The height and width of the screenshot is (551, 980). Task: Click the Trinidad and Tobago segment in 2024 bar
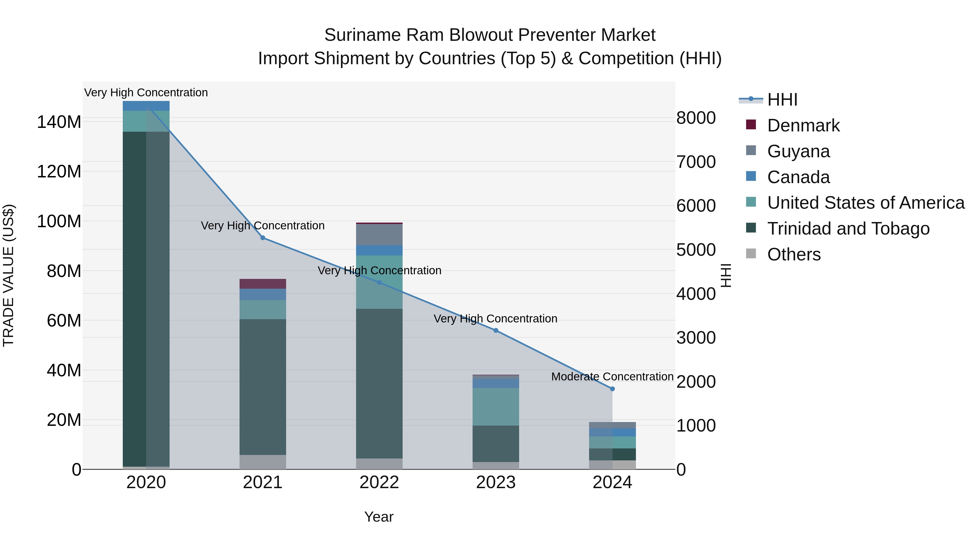612,454
